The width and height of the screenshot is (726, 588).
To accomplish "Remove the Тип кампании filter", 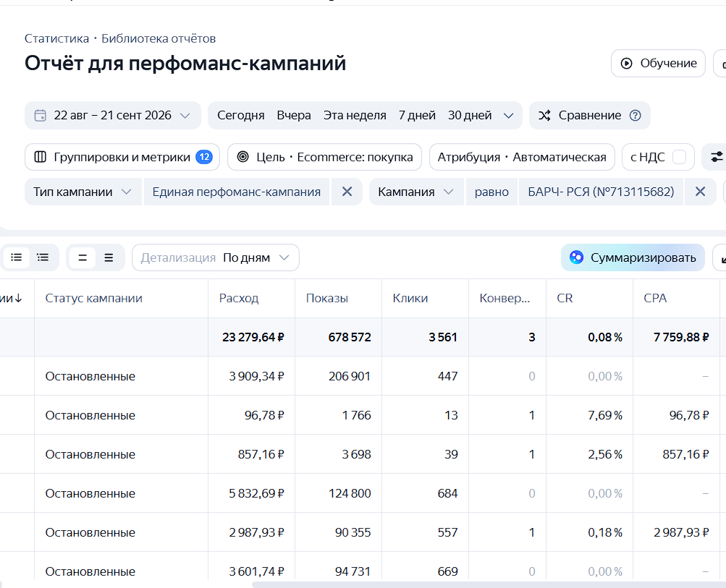I will tap(347, 192).
